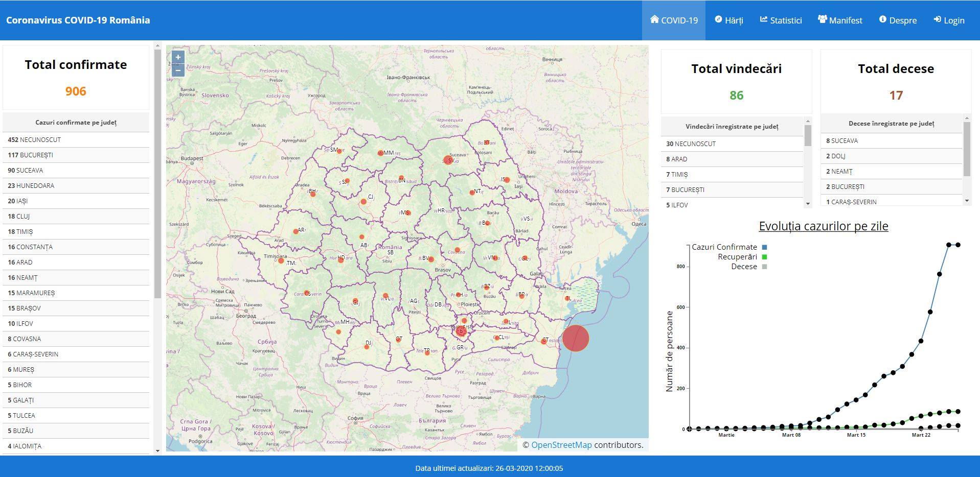Click up arrow of Decese list scrollbar
This screenshot has width=980, height=477.
coord(967,118)
